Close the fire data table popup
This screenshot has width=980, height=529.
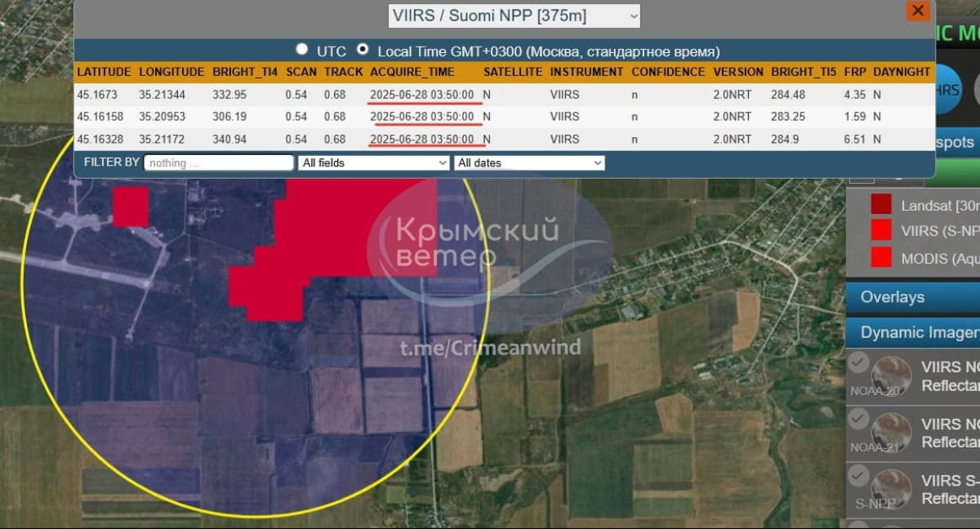[918, 11]
